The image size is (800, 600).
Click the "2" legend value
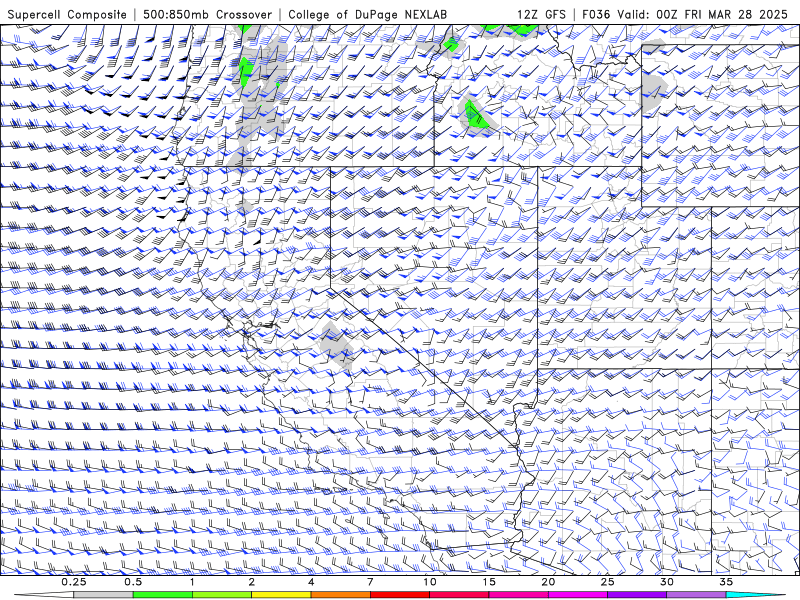tap(252, 582)
